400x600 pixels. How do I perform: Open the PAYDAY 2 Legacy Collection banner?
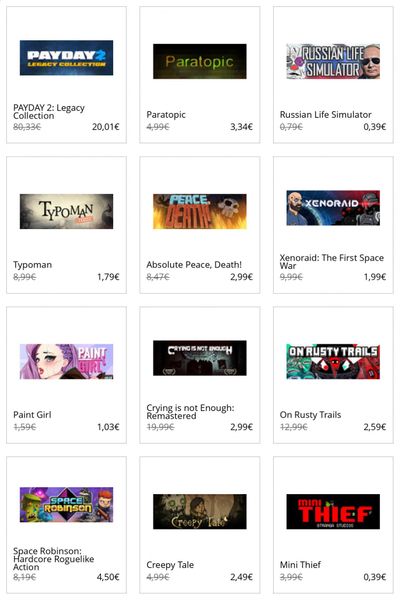click(66, 58)
